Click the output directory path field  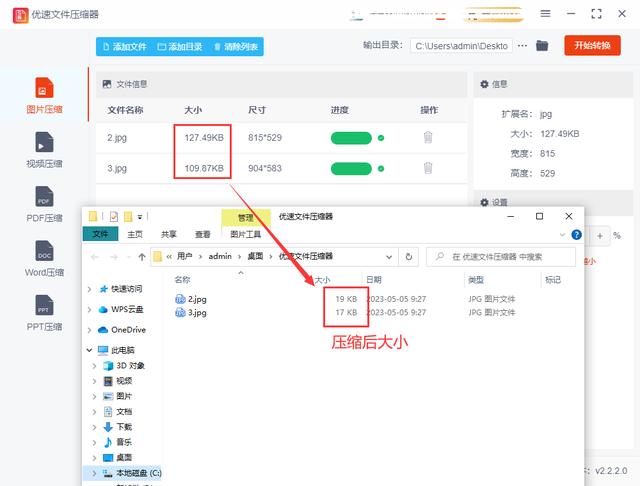coord(461,46)
